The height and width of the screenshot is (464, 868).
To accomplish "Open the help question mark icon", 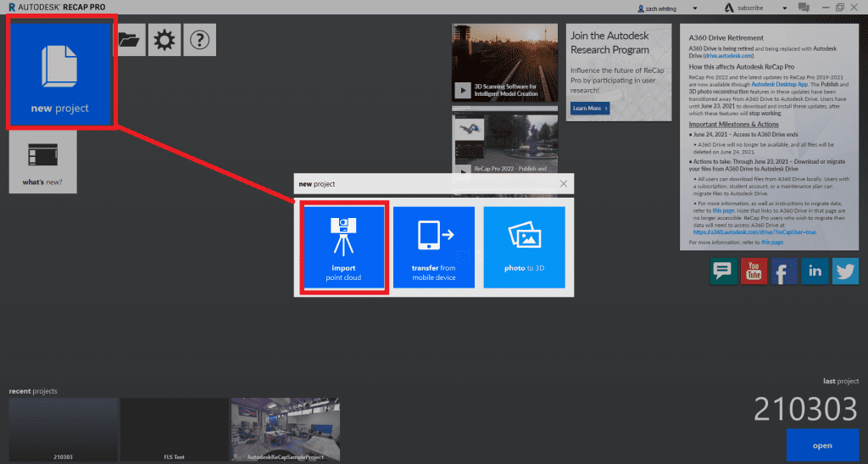I will click(200, 40).
